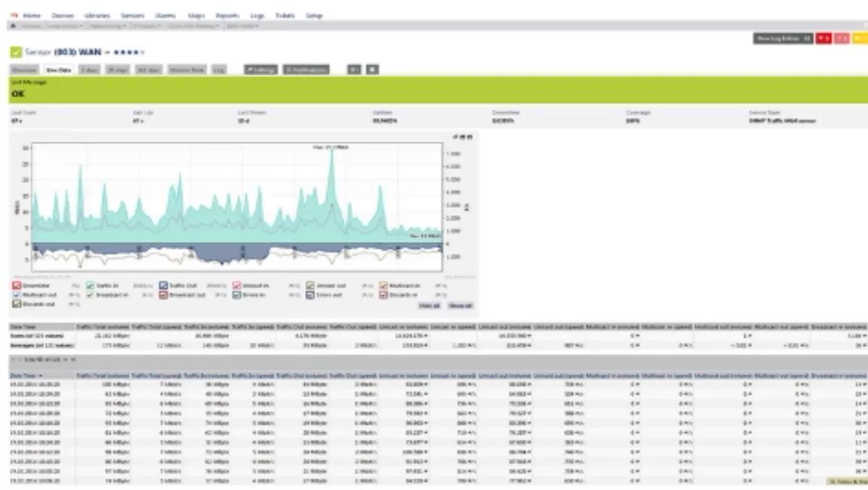Switch to the Overview tab

[25, 69]
